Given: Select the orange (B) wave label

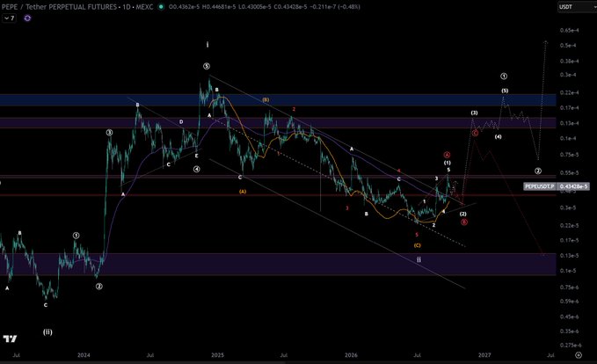Looking at the screenshot, I should [x=266, y=99].
